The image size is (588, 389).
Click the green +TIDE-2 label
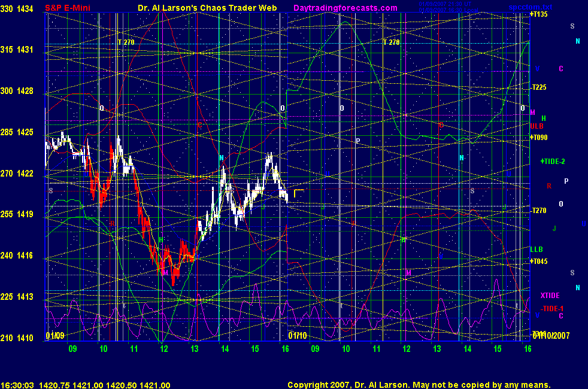553,162
